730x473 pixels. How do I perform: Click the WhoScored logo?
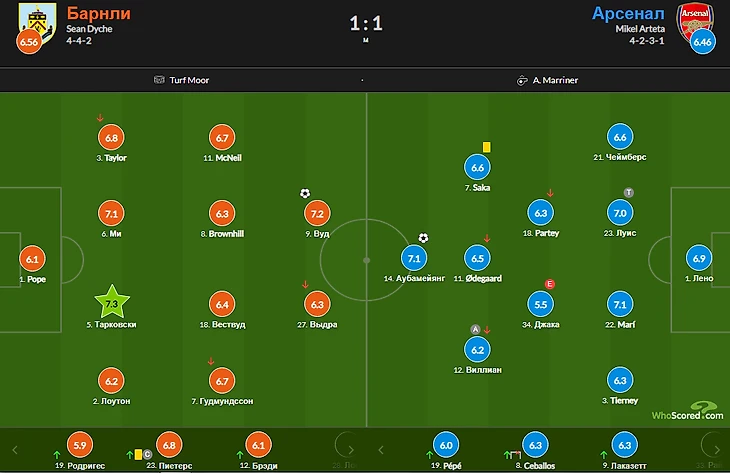click(686, 412)
